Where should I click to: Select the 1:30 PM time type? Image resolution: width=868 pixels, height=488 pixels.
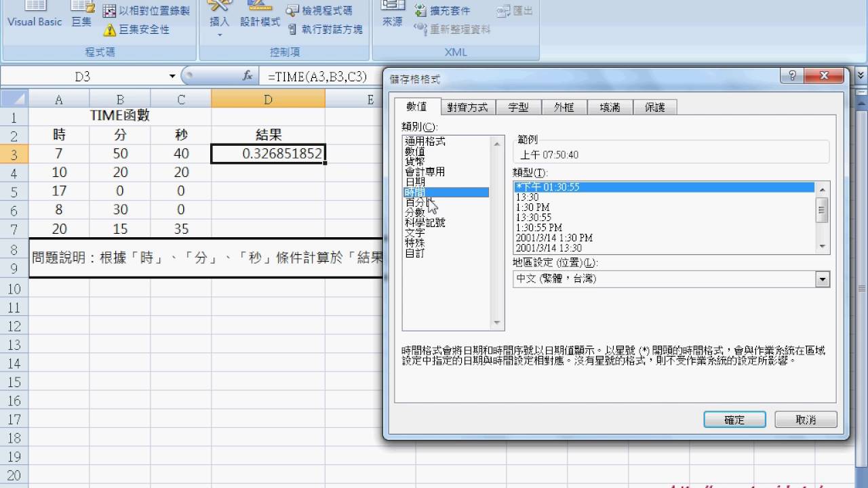(x=665, y=207)
